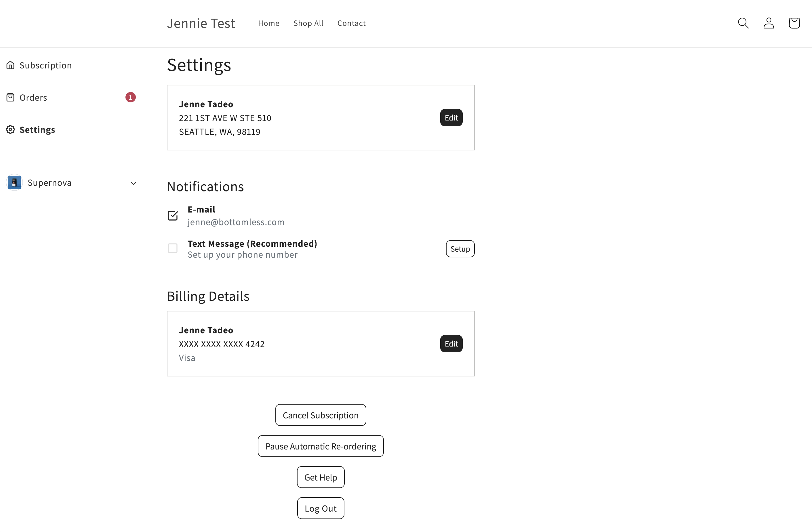812x532 pixels.
Task: Edit the billing details card
Action: click(451, 344)
